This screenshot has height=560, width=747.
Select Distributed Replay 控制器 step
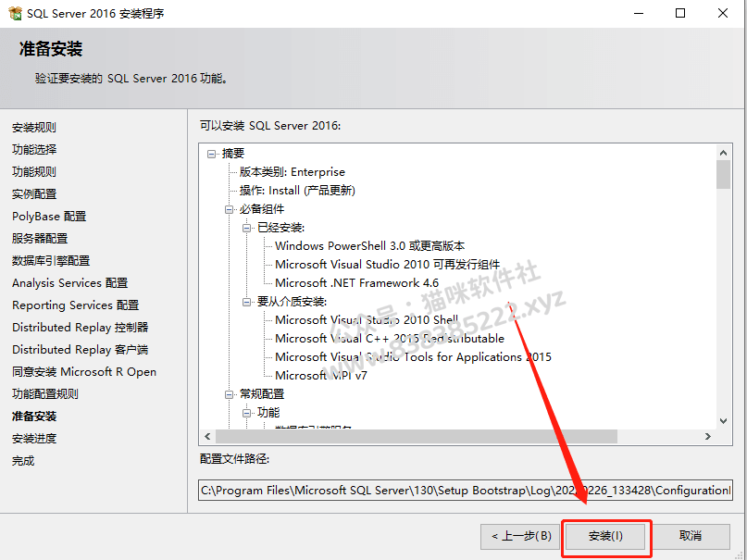[x=80, y=328]
